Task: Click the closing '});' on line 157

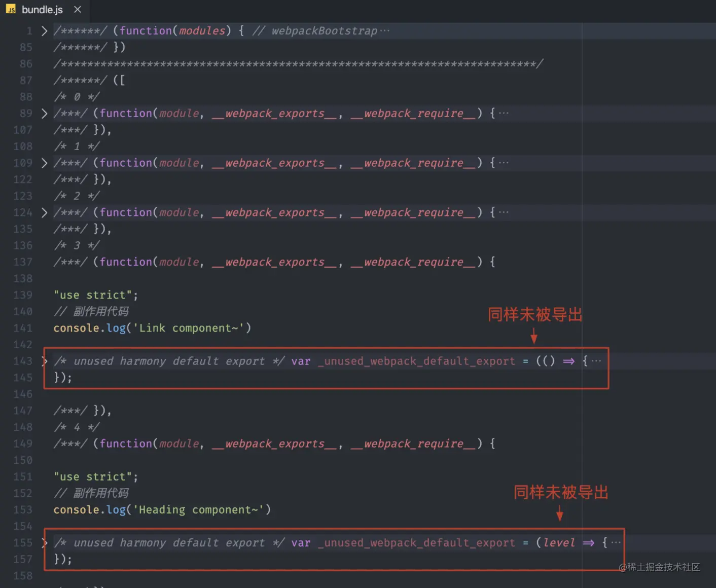Action: [x=63, y=560]
